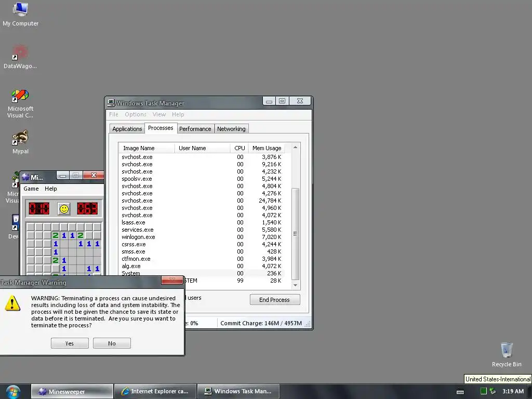
Task: Open the File menu in Task Manager
Action: point(114,114)
